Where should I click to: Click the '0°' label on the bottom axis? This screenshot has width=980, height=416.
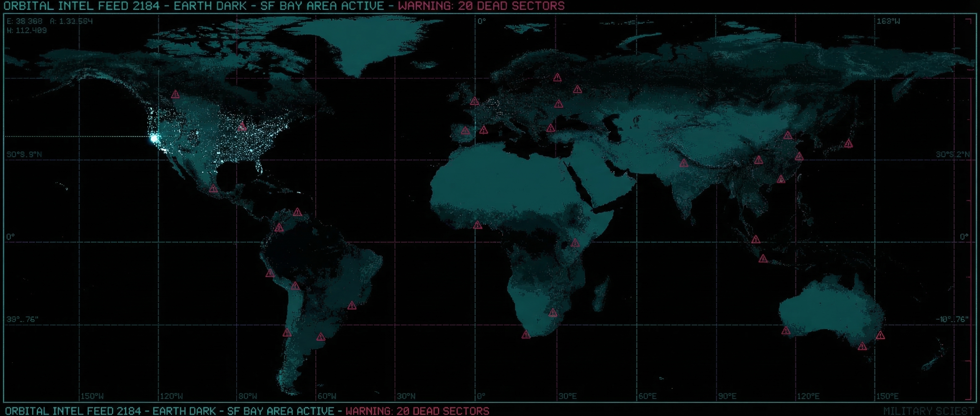(x=481, y=396)
